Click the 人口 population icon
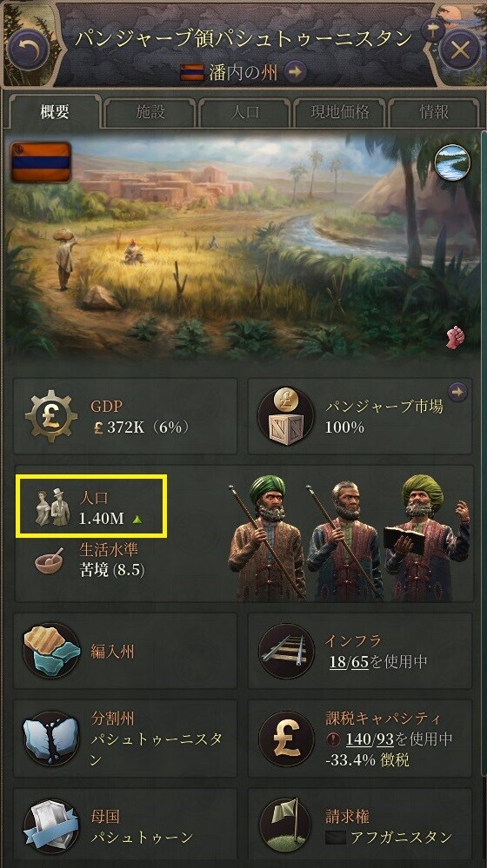Image resolution: width=487 pixels, height=868 pixels. (53, 507)
